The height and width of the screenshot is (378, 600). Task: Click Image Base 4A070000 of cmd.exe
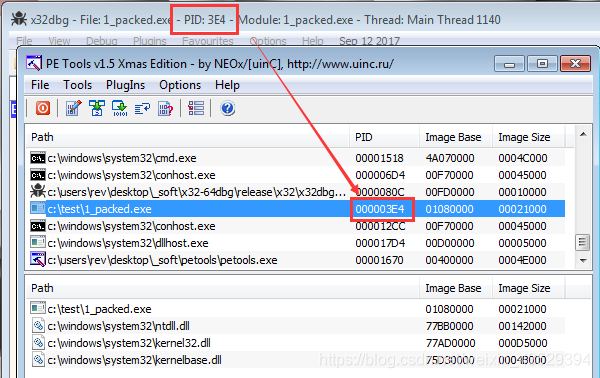[450, 158]
